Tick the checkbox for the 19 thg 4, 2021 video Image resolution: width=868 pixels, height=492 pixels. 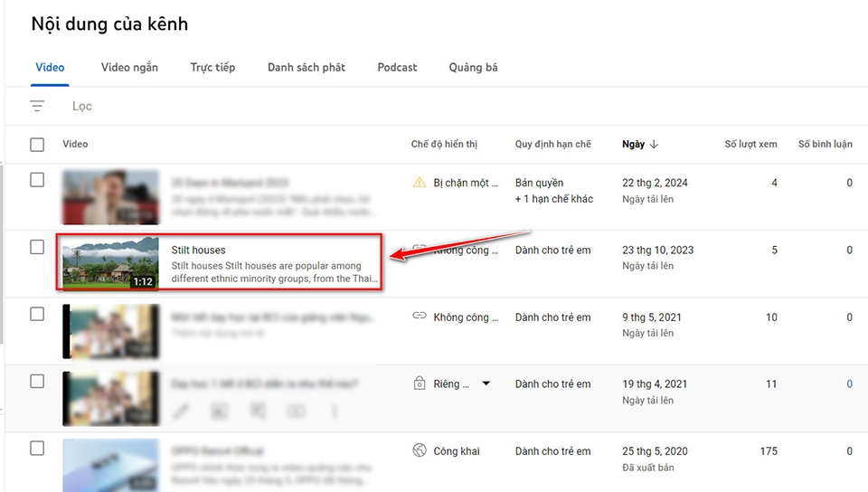click(x=37, y=382)
